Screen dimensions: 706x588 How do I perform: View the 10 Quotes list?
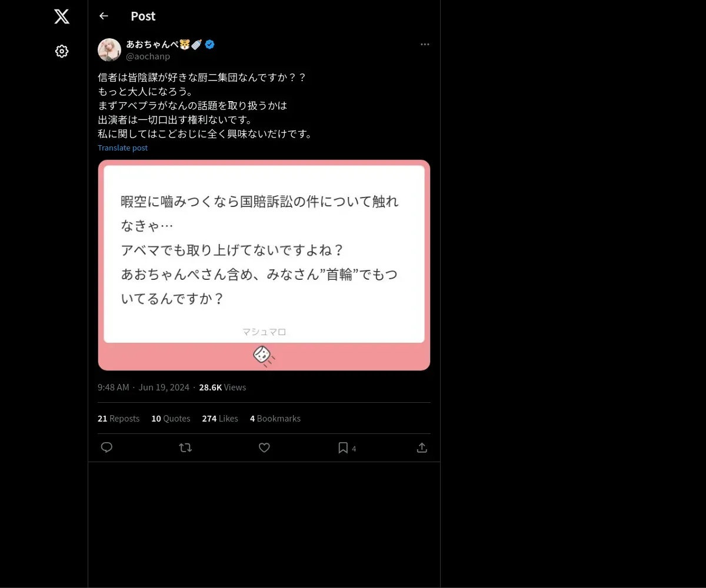pyautogui.click(x=171, y=419)
